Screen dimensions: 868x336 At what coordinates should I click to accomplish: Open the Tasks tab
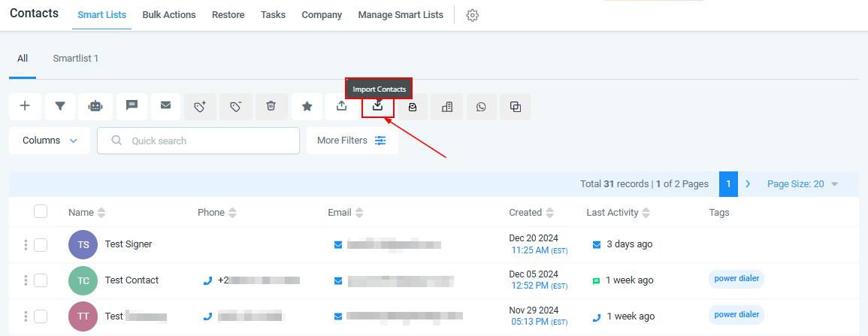click(x=273, y=15)
